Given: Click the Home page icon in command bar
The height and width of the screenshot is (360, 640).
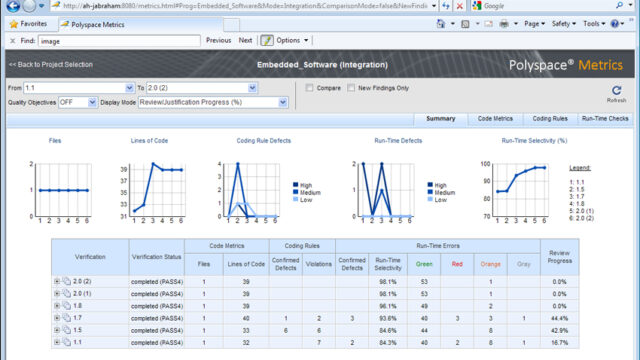Looking at the screenshot, I should point(441,24).
